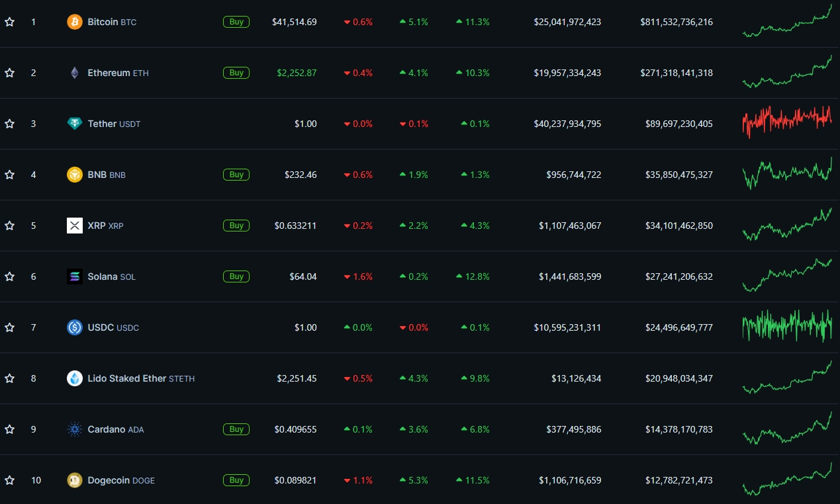Image resolution: width=840 pixels, height=504 pixels.
Task: Click the USDC coin logo icon
Action: (75, 327)
